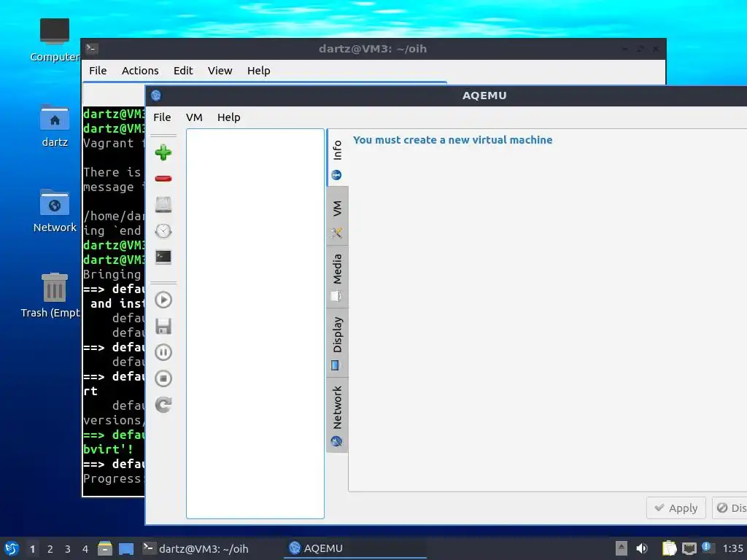Switch to workspace 1 in the taskbar

tap(32, 549)
